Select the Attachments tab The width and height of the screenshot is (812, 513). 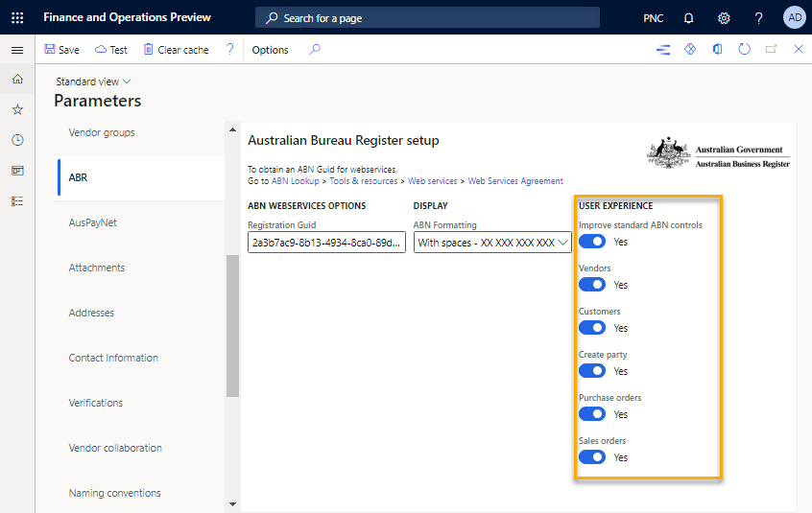139,268
